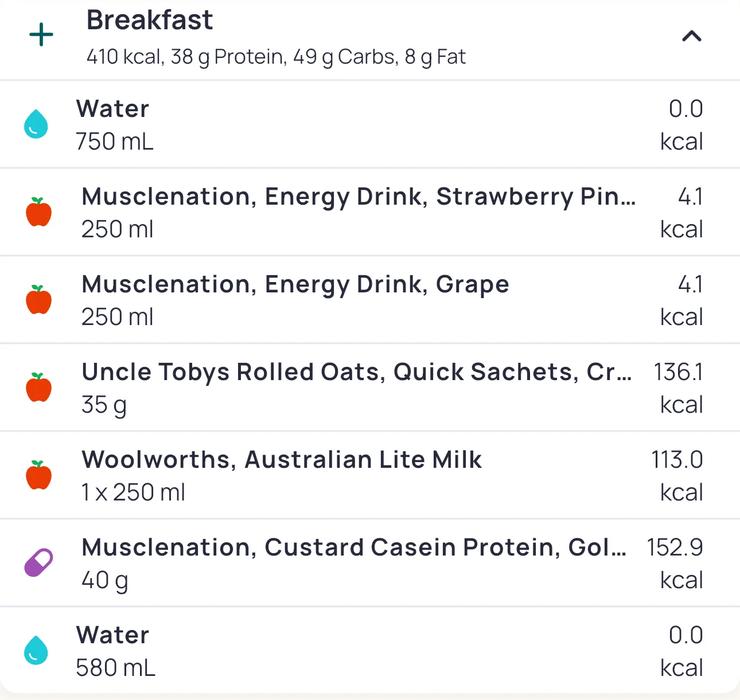
Task: Click the apple icon beside Uncle Tobys oats
Action: pos(39,388)
